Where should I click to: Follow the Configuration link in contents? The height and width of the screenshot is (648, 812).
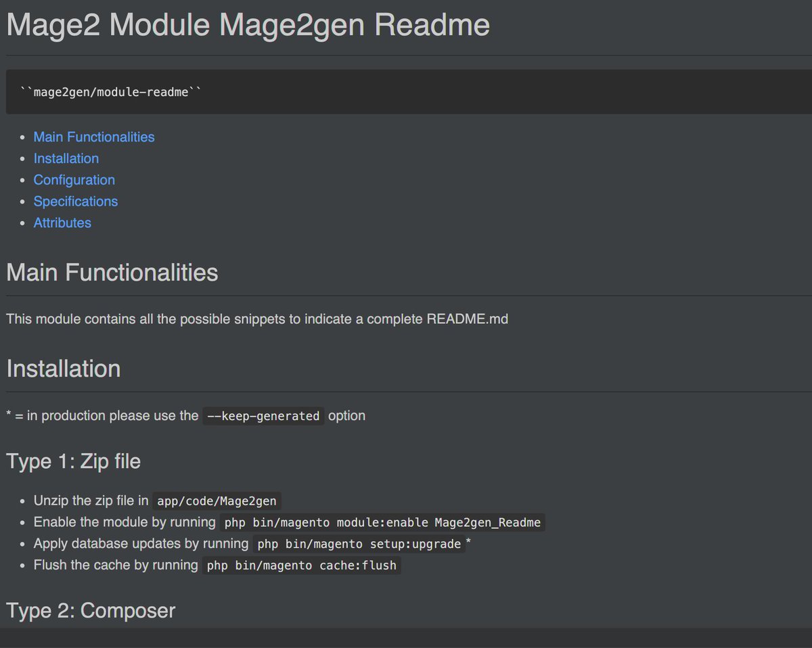pyautogui.click(x=74, y=180)
